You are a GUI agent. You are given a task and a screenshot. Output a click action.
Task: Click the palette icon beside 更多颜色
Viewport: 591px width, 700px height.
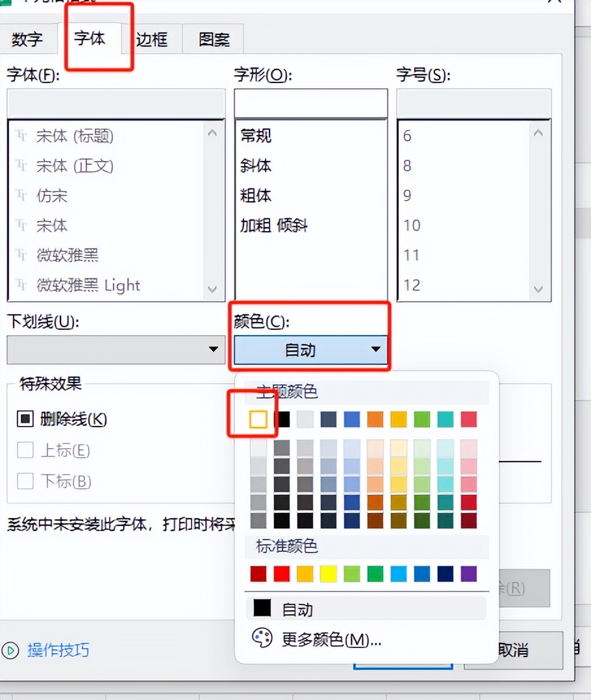coord(262,639)
